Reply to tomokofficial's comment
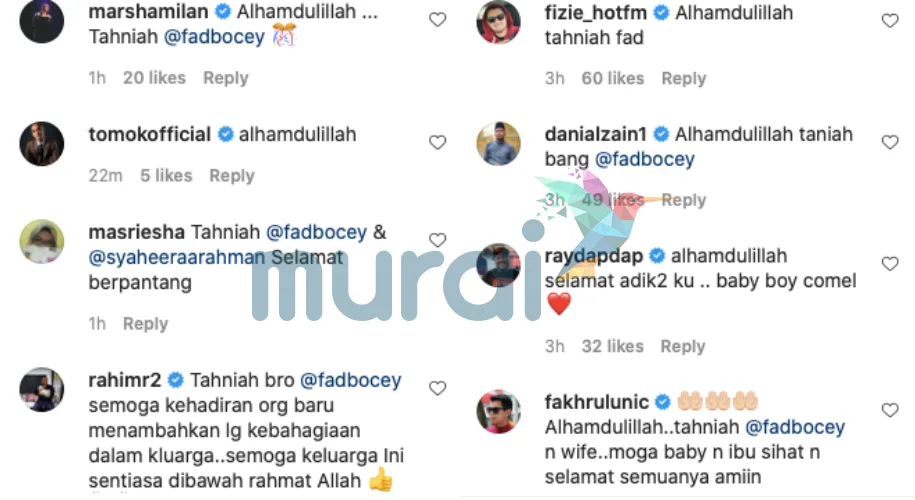915x500 pixels. (232, 176)
